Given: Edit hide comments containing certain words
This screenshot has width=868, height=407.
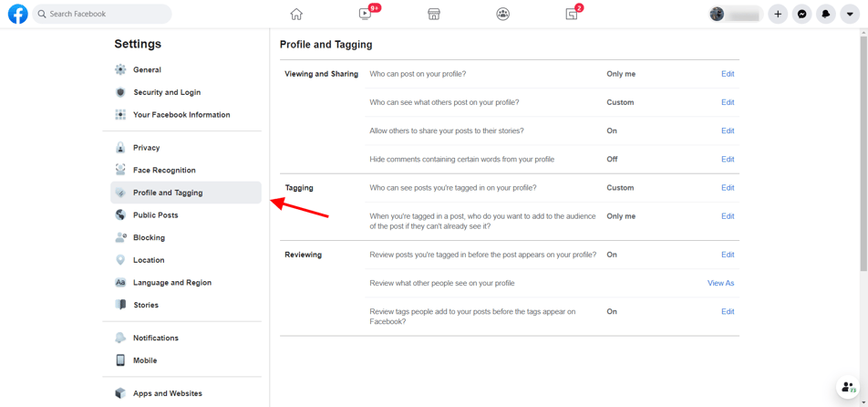Looking at the screenshot, I should 728,159.
